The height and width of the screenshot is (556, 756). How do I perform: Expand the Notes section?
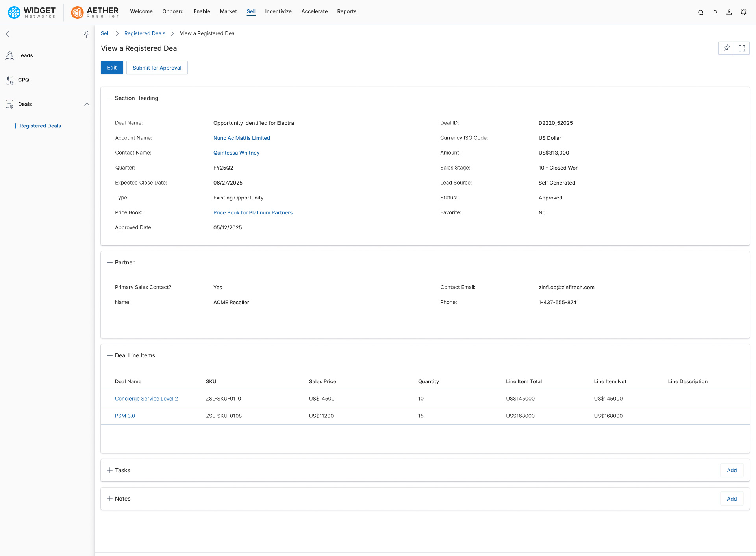110,499
